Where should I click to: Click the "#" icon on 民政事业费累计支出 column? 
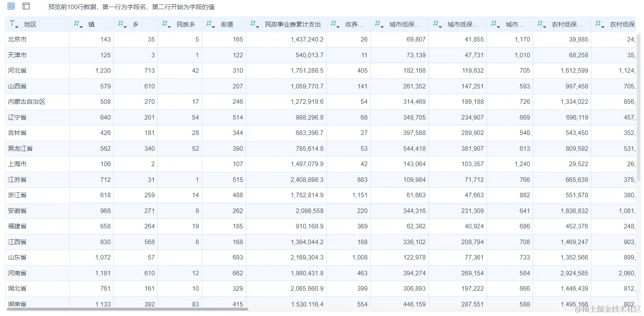coord(253,24)
